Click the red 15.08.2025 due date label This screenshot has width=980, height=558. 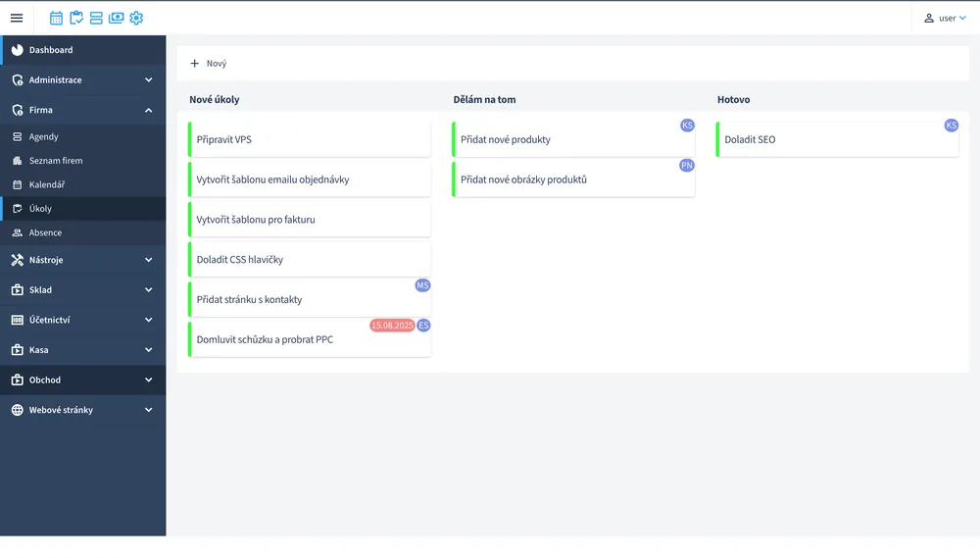[x=392, y=326]
